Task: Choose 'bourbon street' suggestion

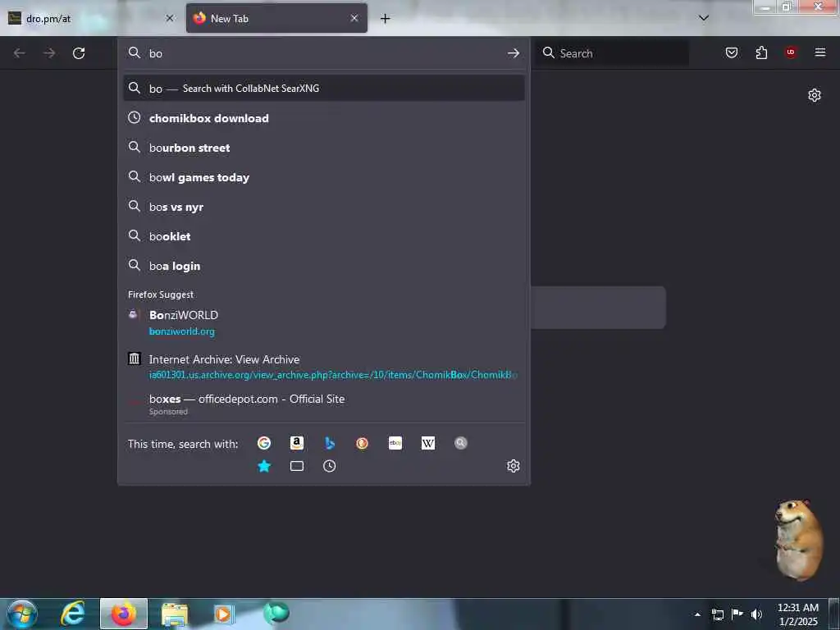Action: pyautogui.click(x=323, y=148)
